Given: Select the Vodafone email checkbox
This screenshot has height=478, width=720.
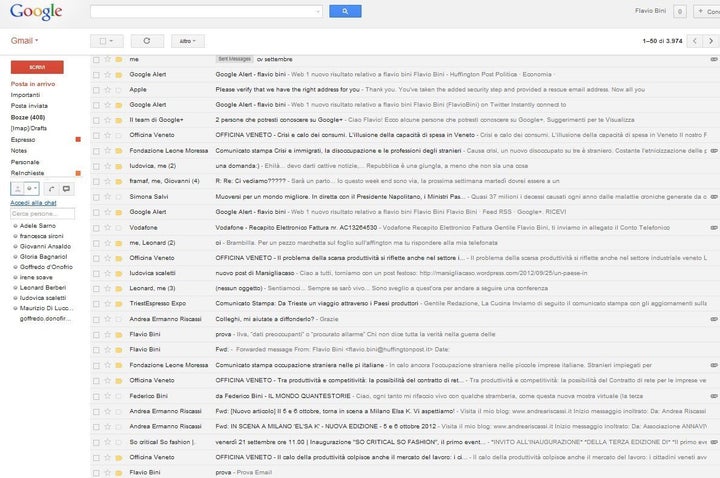Looking at the screenshot, I should (x=96, y=228).
